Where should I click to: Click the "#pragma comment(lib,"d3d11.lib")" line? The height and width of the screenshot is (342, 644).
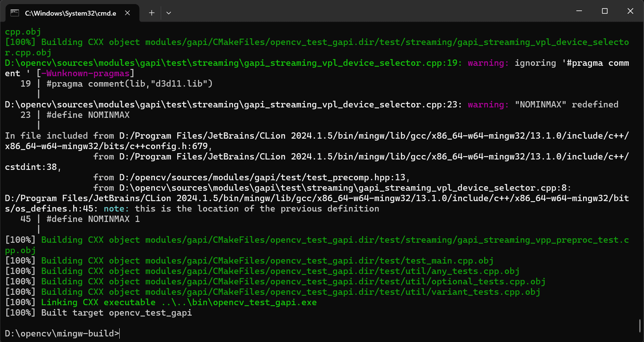(x=130, y=84)
